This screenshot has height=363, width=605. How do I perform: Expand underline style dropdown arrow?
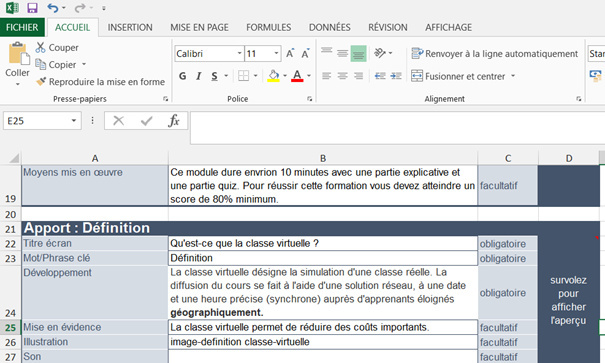(x=226, y=76)
